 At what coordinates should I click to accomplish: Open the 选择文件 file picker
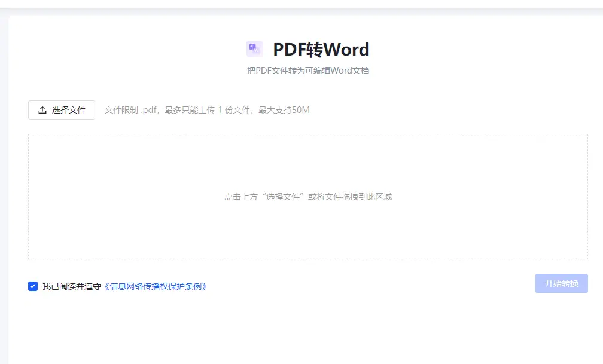[62, 109]
